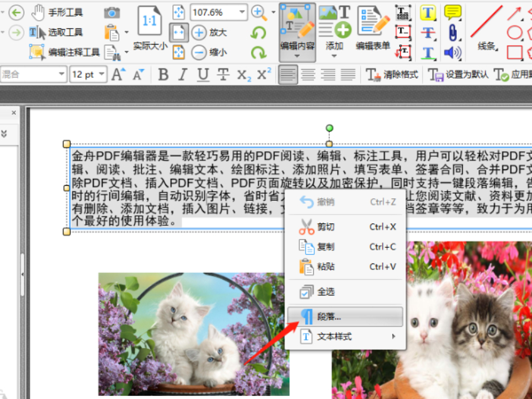Click 设置为默认 set as default

(x=459, y=74)
